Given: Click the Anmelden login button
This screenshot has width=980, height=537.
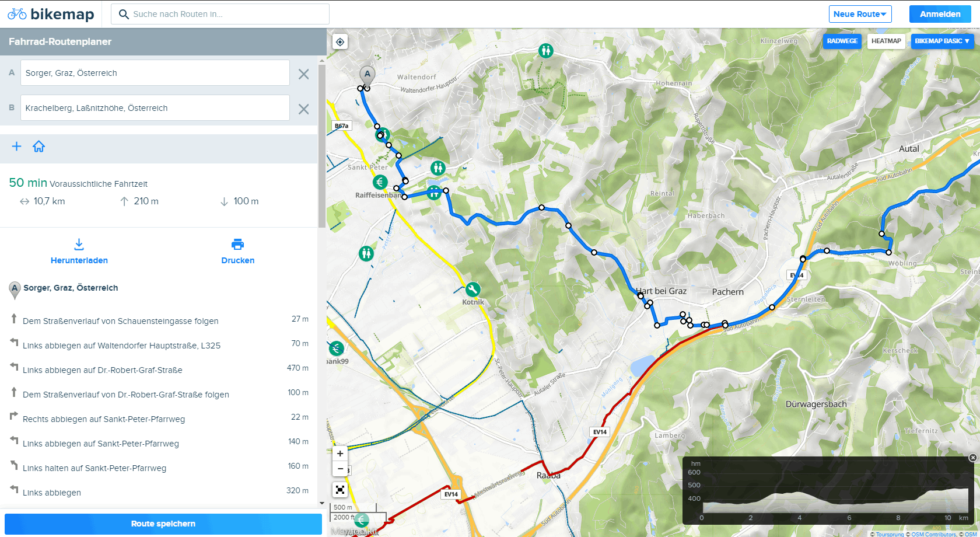Looking at the screenshot, I should (940, 14).
